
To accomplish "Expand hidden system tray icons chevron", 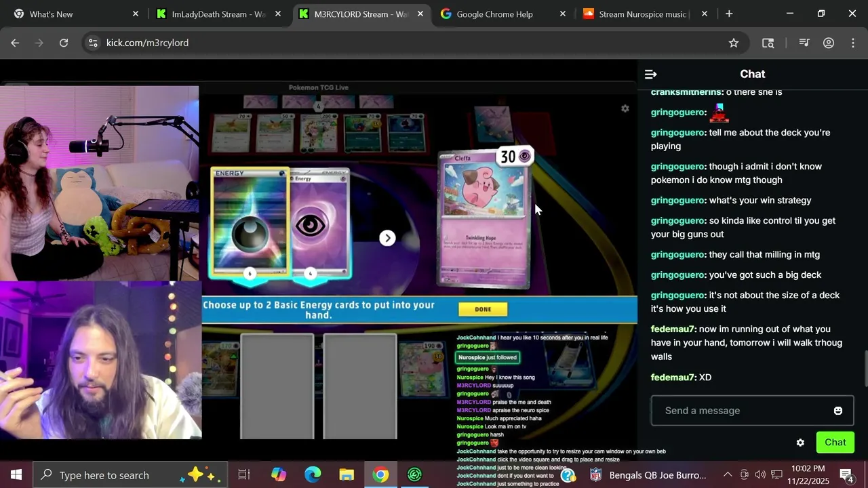I will pyautogui.click(x=728, y=474).
